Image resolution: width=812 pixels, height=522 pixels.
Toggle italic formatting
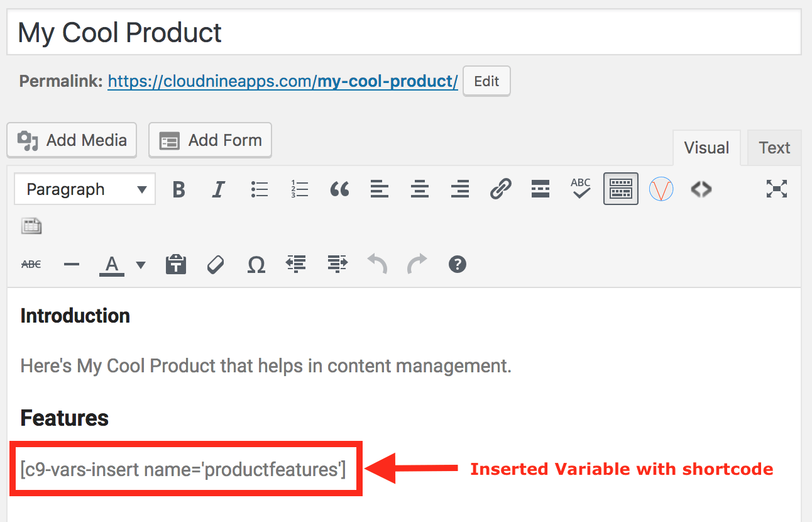pos(218,189)
